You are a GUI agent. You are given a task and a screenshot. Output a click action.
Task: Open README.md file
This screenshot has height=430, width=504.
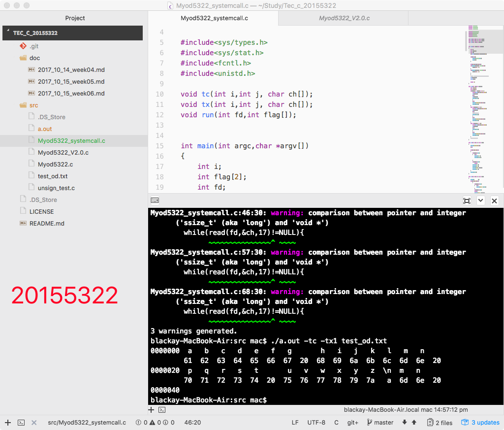pos(47,224)
